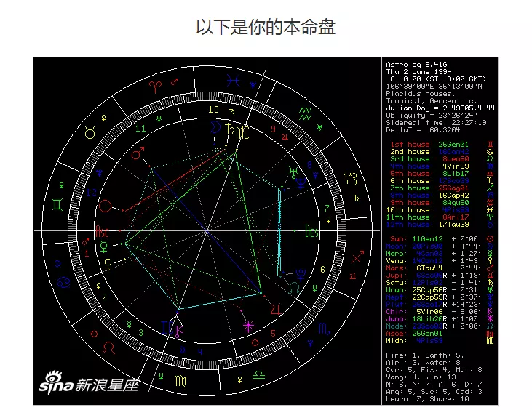Click the blue Cancer glyph in outer ring

(63, 281)
